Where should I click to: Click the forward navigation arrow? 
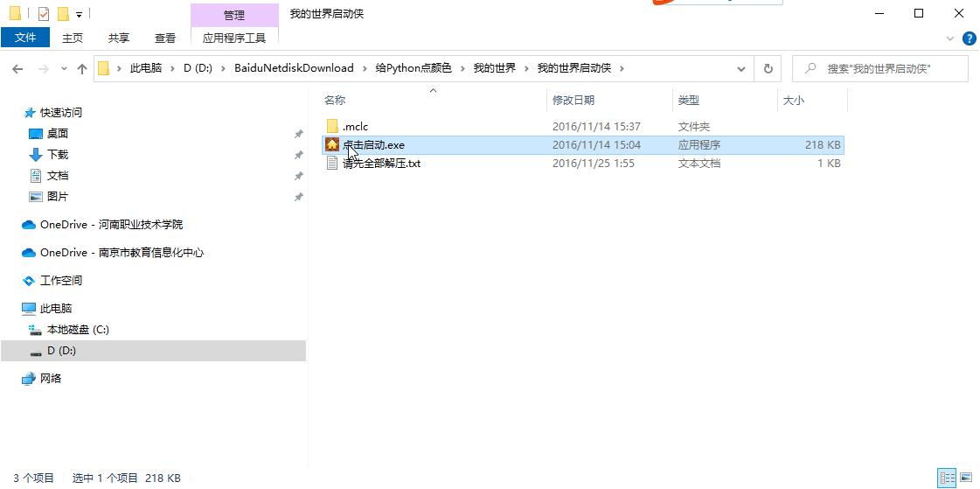coord(43,69)
